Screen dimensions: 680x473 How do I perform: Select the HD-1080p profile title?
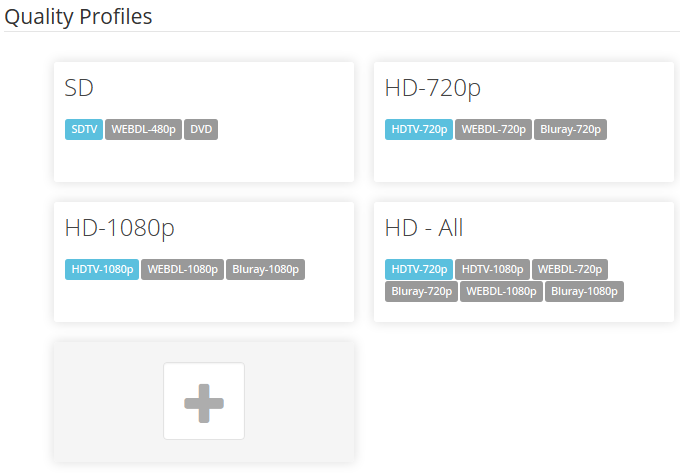coord(120,229)
